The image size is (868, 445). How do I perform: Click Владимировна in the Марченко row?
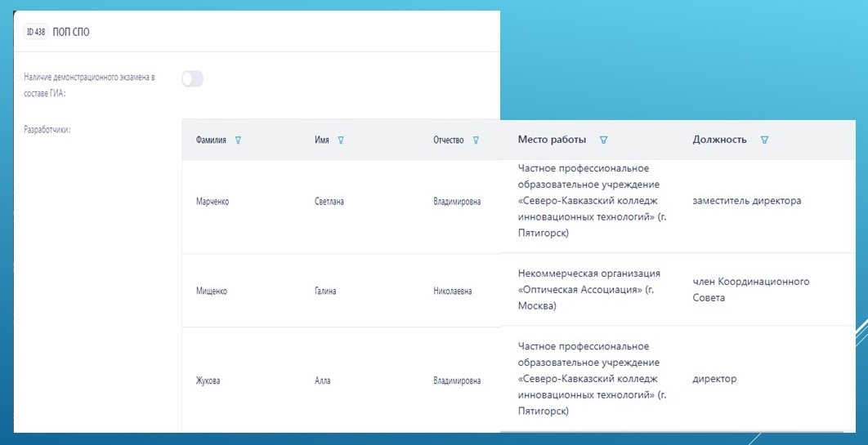pyautogui.click(x=457, y=202)
